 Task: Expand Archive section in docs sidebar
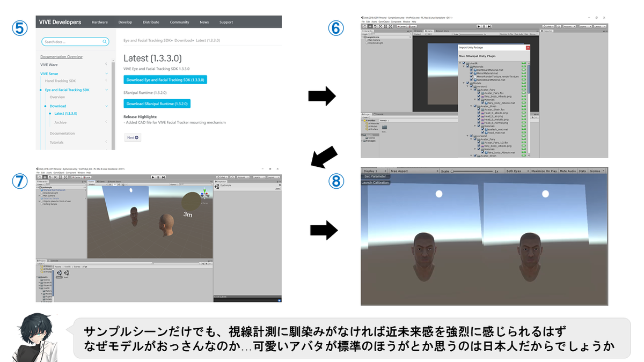tap(106, 122)
